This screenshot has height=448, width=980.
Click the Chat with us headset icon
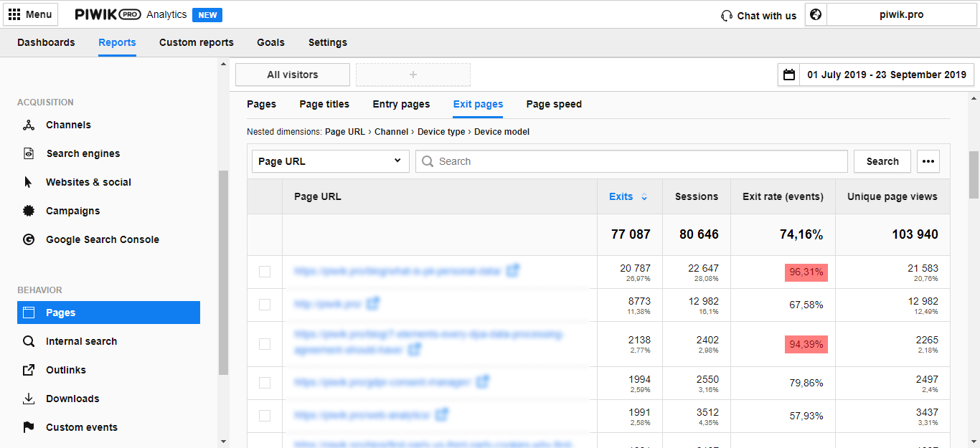click(x=727, y=16)
